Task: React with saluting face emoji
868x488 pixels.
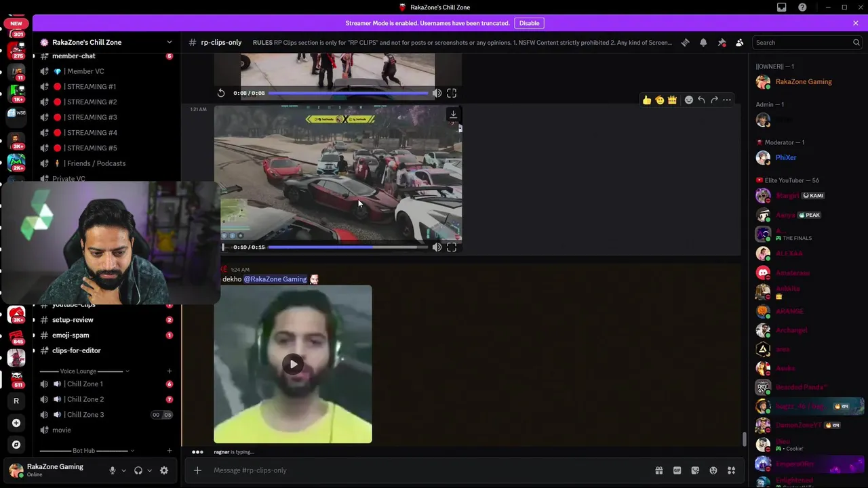Action: [659, 100]
